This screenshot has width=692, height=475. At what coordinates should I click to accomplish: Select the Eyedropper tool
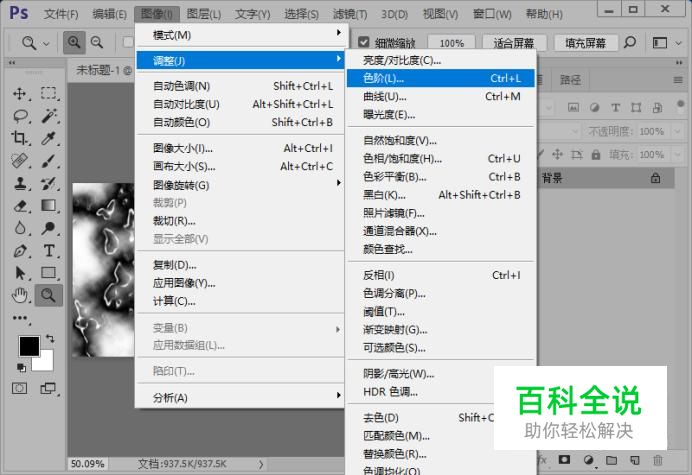pyautogui.click(x=48, y=138)
